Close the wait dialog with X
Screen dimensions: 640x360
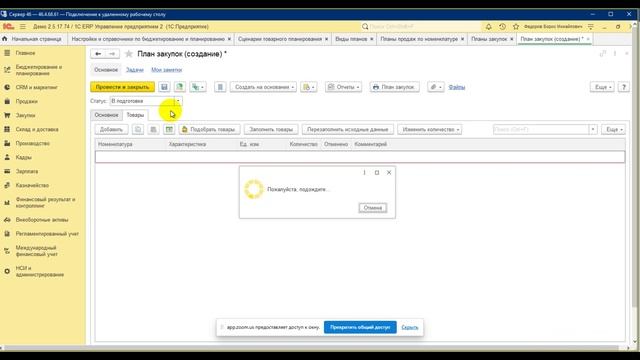pos(389,173)
